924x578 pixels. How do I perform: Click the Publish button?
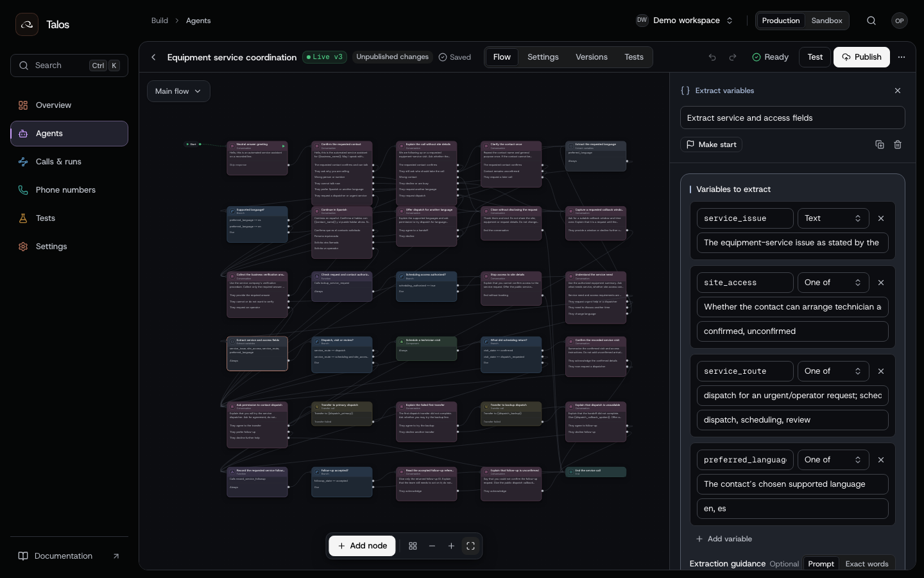(862, 57)
